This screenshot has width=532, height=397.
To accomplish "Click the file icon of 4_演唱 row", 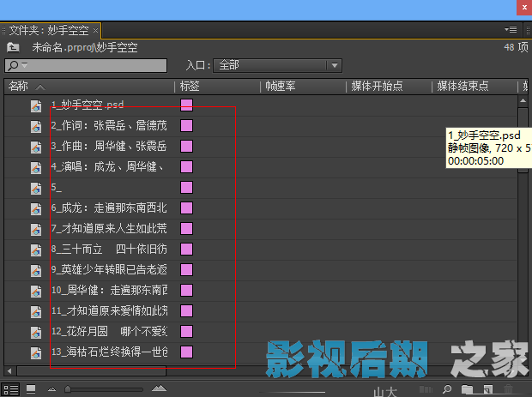I will pyautogui.click(x=36, y=168).
